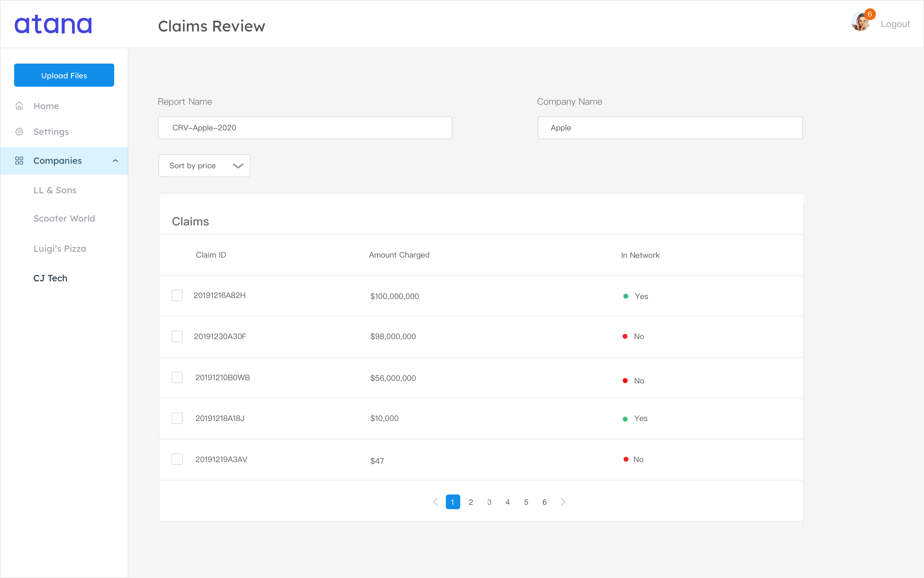This screenshot has height=578, width=924.
Task: Click the Home house icon
Action: coord(19,106)
